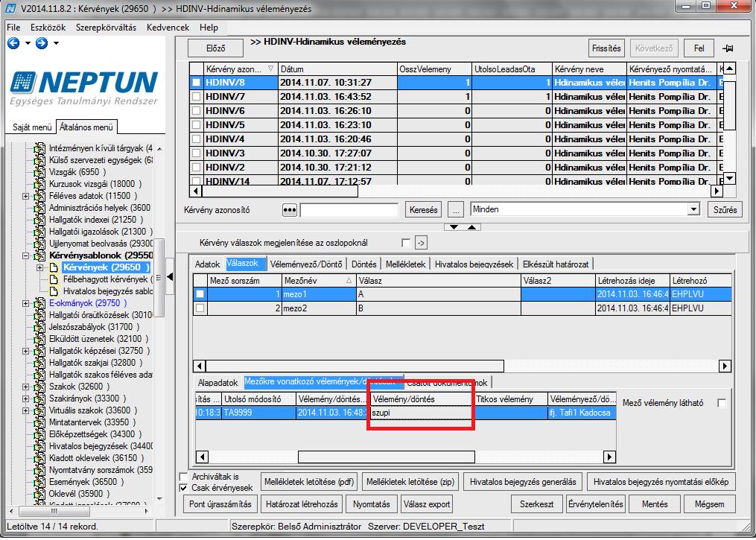This screenshot has height=540, width=756.
Task: Click the three-dot lookup button beside Kérvény azonosító
Action: click(289, 210)
